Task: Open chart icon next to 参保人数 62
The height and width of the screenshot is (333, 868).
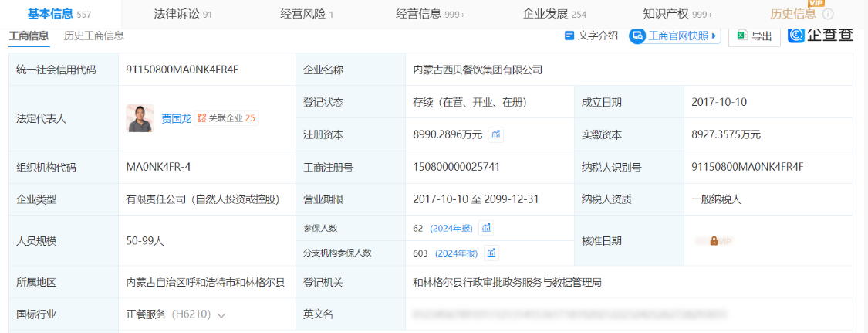Action: click(x=486, y=228)
